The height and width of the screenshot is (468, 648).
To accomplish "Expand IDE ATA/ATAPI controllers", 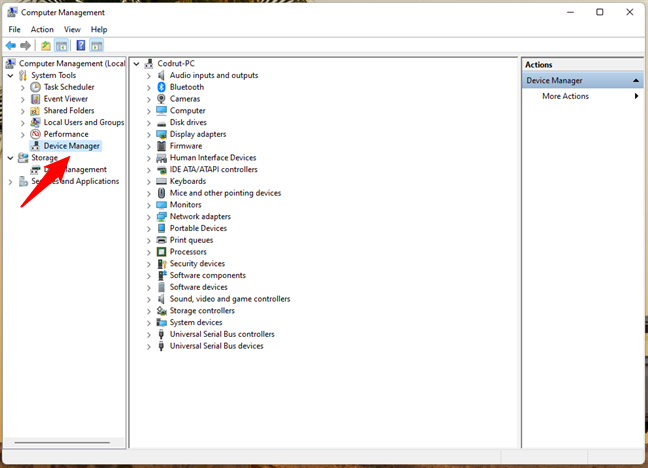I will click(149, 170).
